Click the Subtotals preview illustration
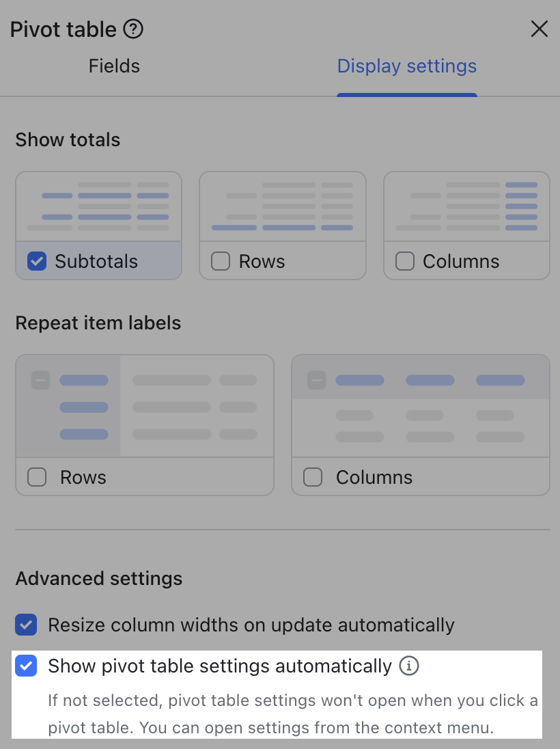The image size is (560, 749). point(98,205)
